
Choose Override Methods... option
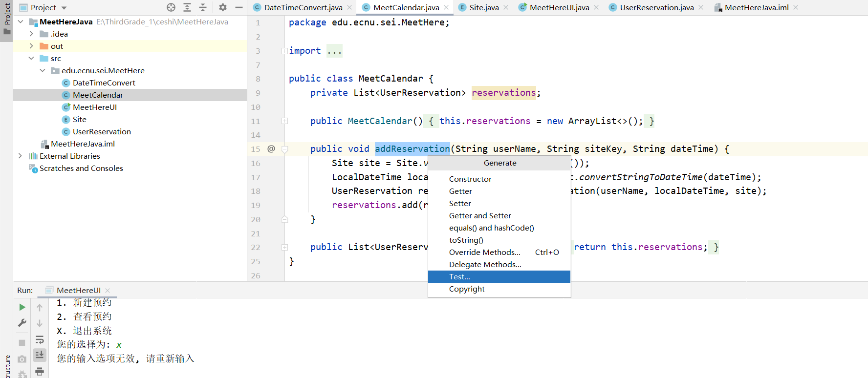click(x=499, y=252)
